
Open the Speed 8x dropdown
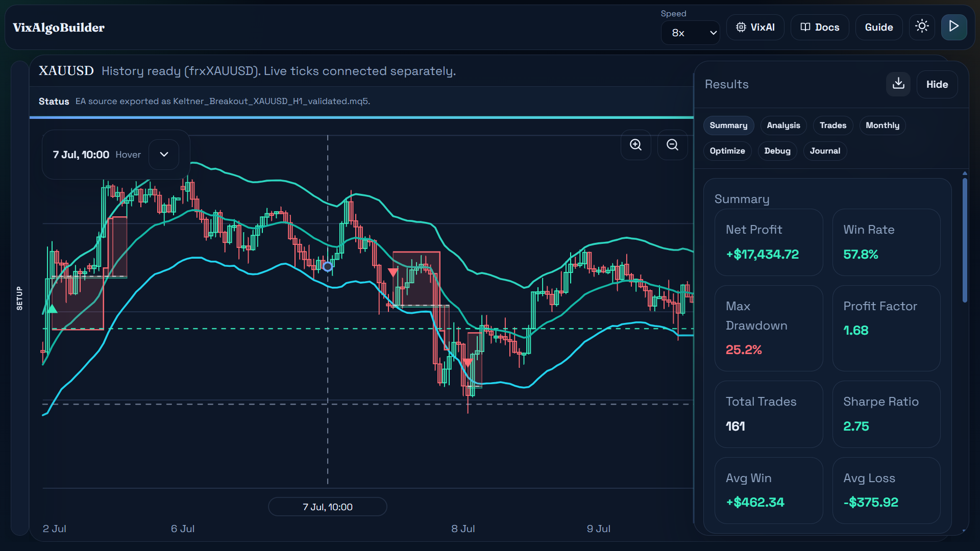pyautogui.click(x=691, y=33)
